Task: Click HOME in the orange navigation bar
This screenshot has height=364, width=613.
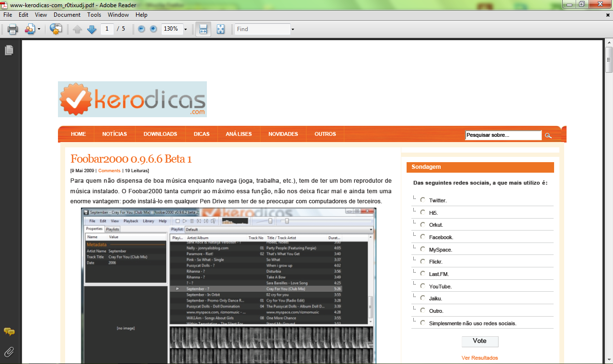Action: point(79,134)
